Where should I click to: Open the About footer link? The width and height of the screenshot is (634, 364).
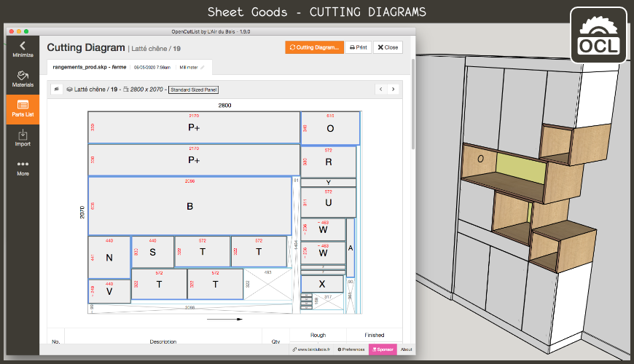click(407, 349)
